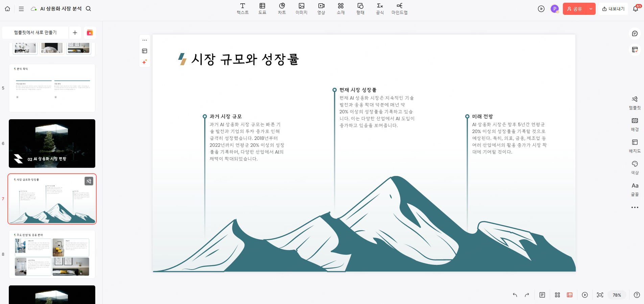Click the template icon on slide 7 thumbnail

[89, 181]
